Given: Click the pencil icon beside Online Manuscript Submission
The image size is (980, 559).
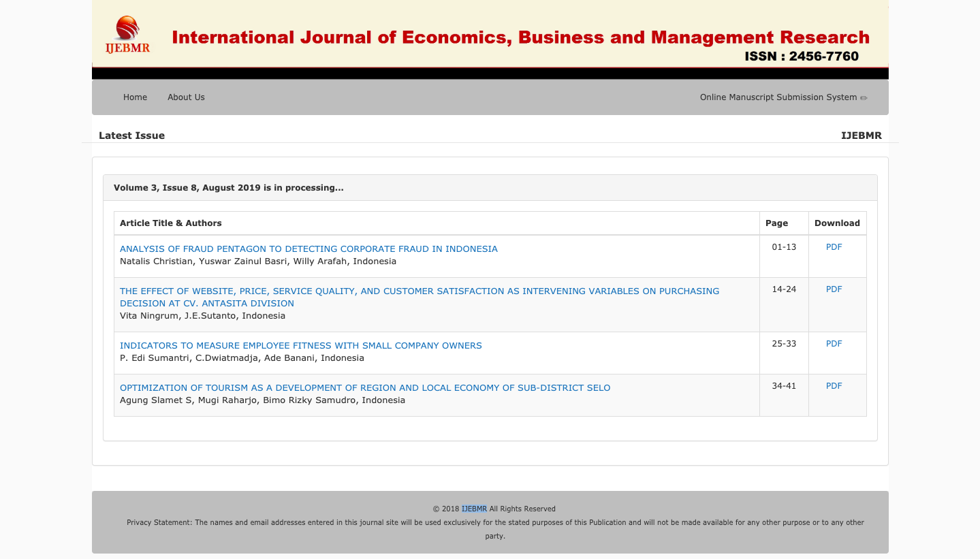Looking at the screenshot, I should point(864,98).
